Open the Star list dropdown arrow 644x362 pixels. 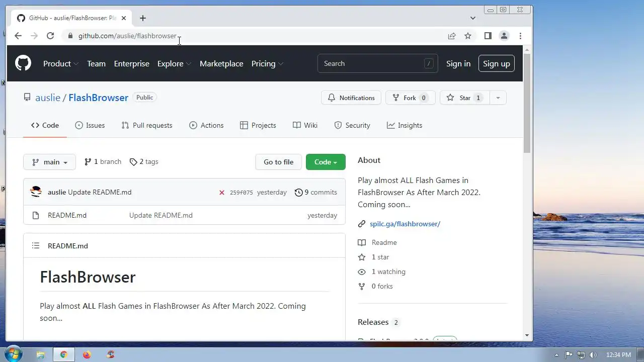pyautogui.click(x=498, y=98)
